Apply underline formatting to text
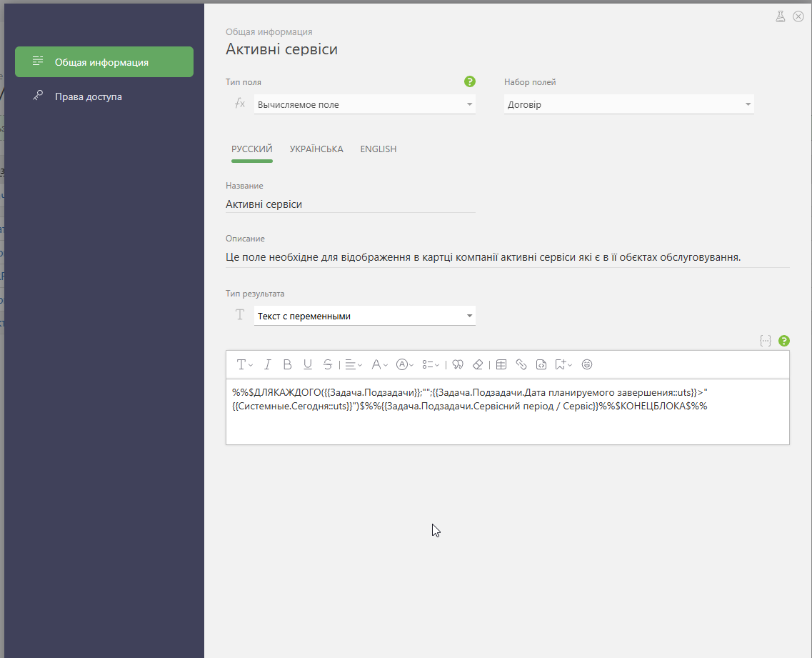812x658 pixels. pos(308,365)
